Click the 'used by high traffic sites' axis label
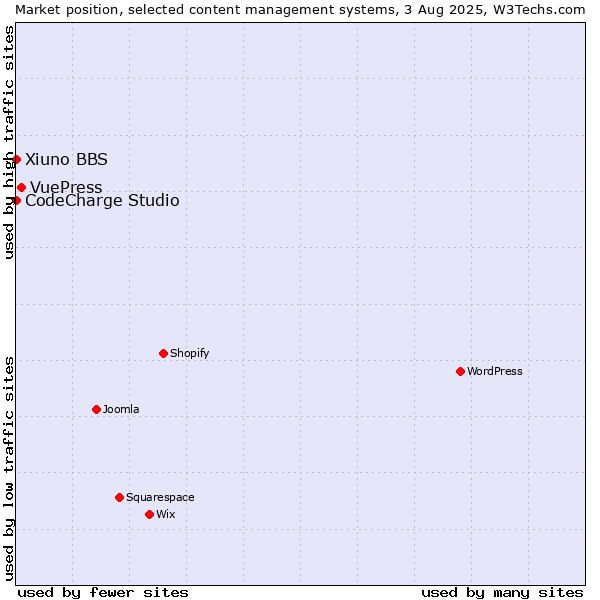 coord(9,142)
